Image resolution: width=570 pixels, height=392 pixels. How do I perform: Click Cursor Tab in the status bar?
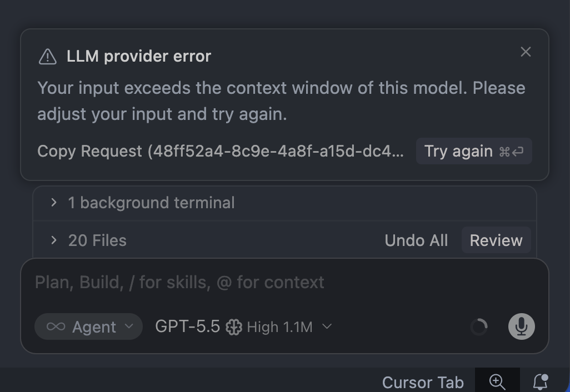[x=423, y=383]
